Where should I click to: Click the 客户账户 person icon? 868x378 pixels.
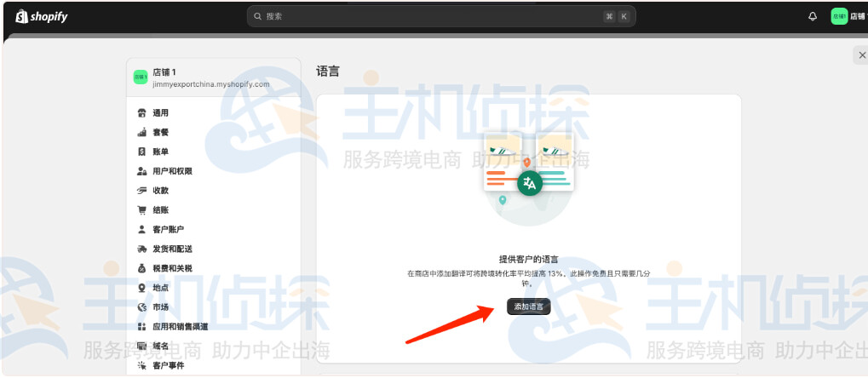tap(141, 229)
